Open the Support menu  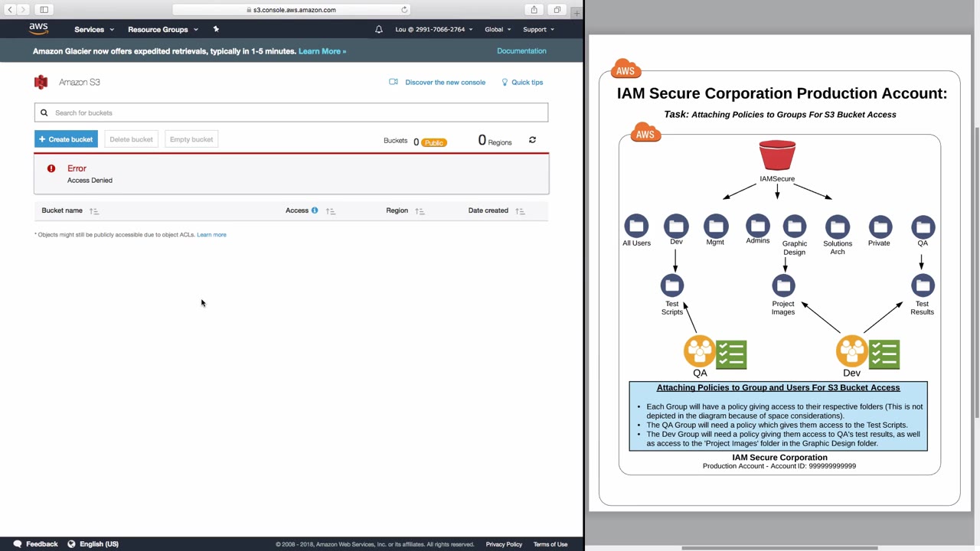pos(538,29)
